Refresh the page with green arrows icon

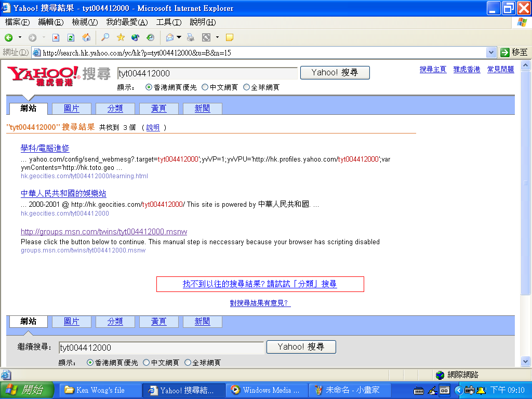(x=71, y=37)
